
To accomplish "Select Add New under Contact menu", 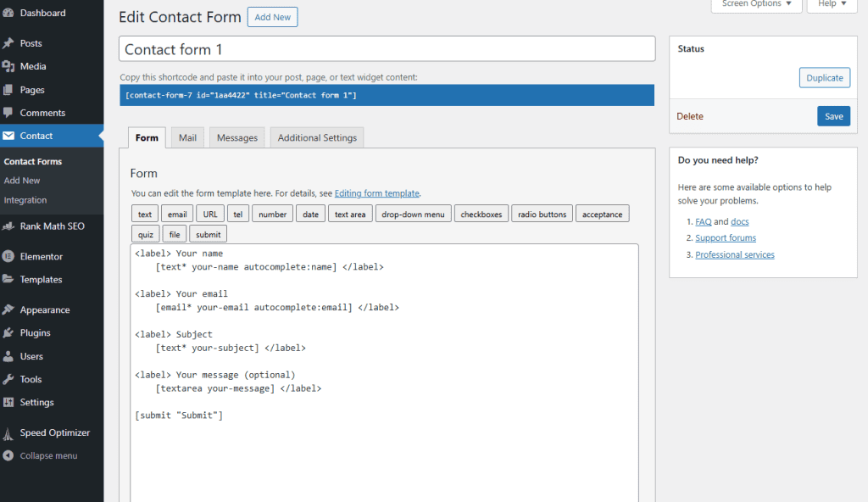I will [21, 181].
